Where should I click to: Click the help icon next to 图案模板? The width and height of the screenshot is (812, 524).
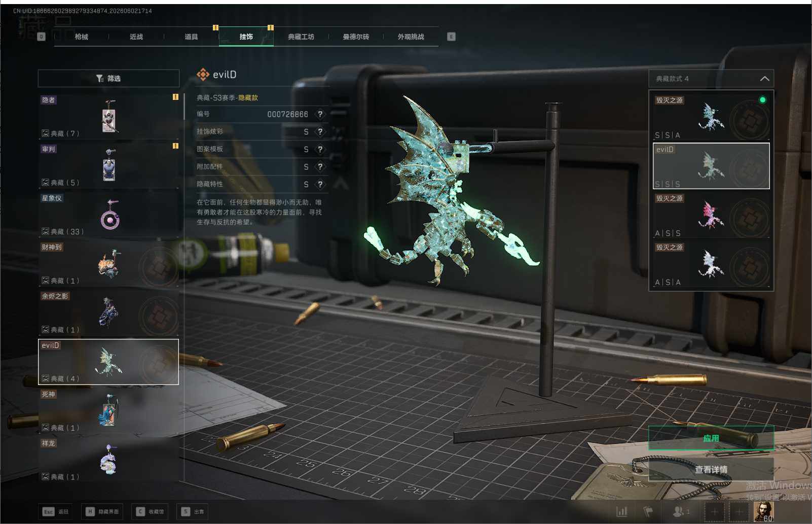coord(320,149)
